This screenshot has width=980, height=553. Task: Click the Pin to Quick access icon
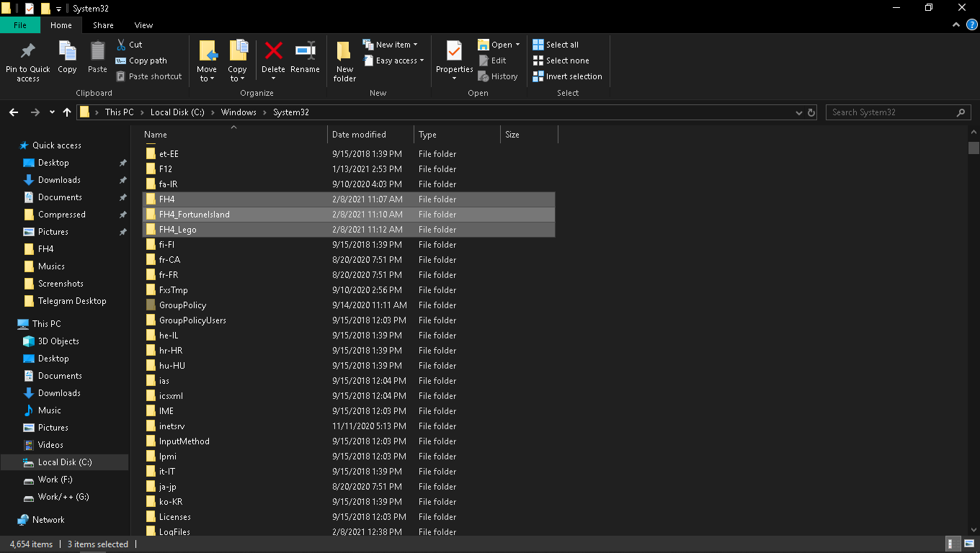(27, 51)
